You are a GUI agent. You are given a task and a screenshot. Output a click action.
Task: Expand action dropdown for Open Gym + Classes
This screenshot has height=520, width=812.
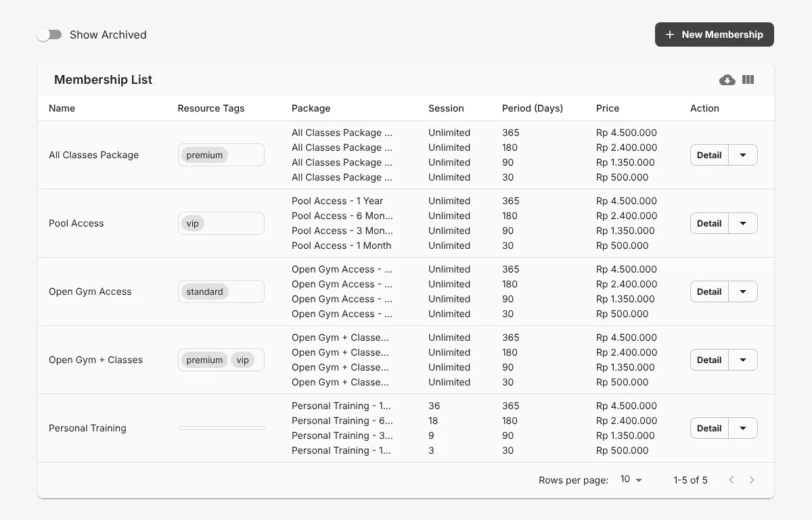[743, 360]
